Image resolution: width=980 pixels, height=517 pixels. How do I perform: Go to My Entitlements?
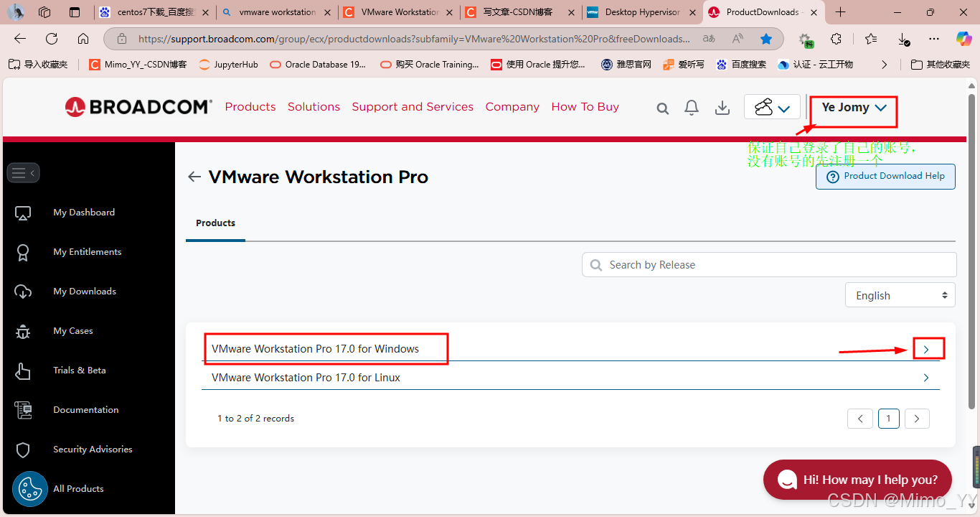[88, 252]
